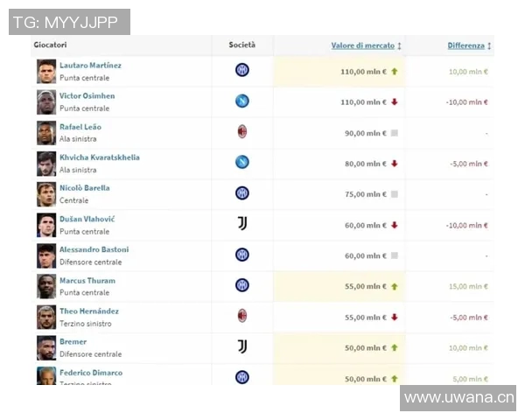Click AC Milan crest in Theo Hernández row
The width and height of the screenshot is (525, 420).
(x=242, y=316)
